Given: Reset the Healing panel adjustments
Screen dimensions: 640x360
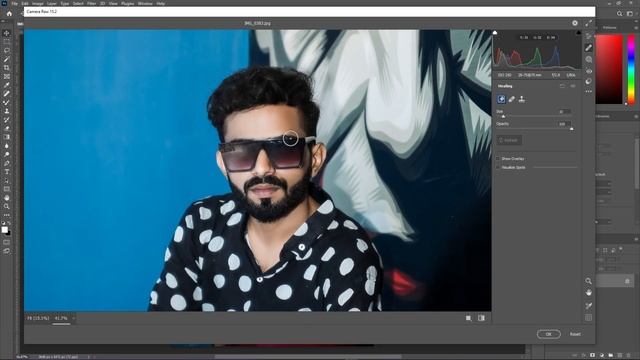Looking at the screenshot, I should 562,86.
